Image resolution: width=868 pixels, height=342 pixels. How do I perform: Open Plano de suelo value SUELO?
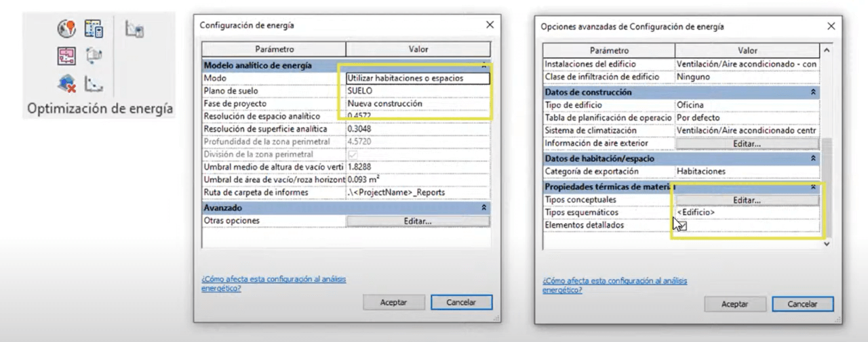point(417,91)
